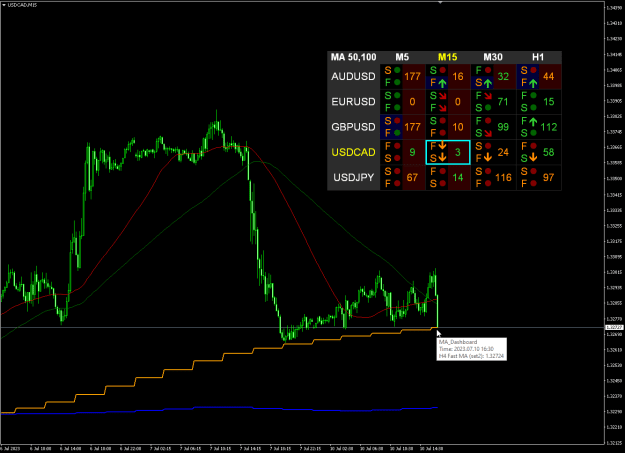Click value 24 in USDCAD M30 cell
The image size is (625, 453).
tap(503, 152)
